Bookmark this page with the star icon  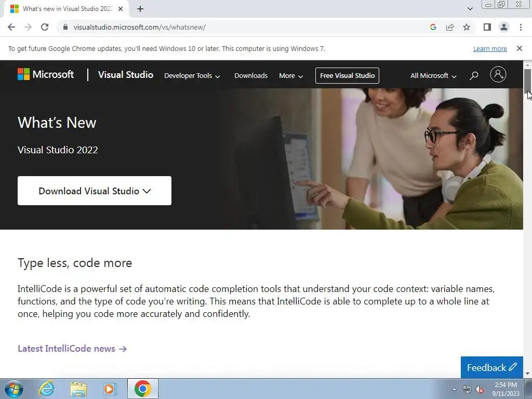[x=467, y=27]
